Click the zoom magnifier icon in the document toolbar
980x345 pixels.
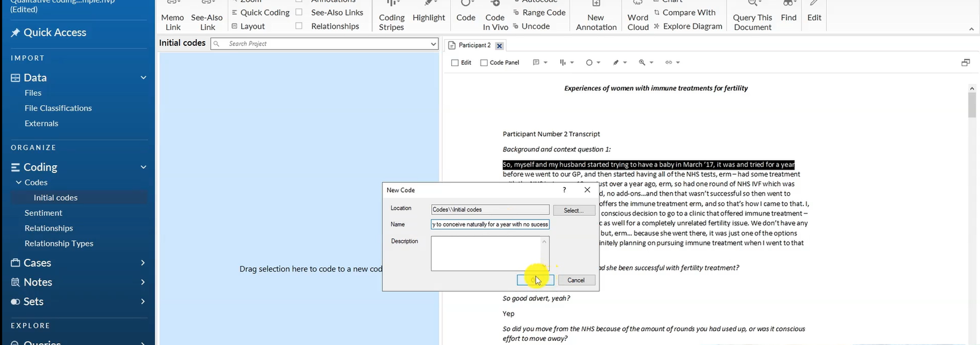pos(642,62)
